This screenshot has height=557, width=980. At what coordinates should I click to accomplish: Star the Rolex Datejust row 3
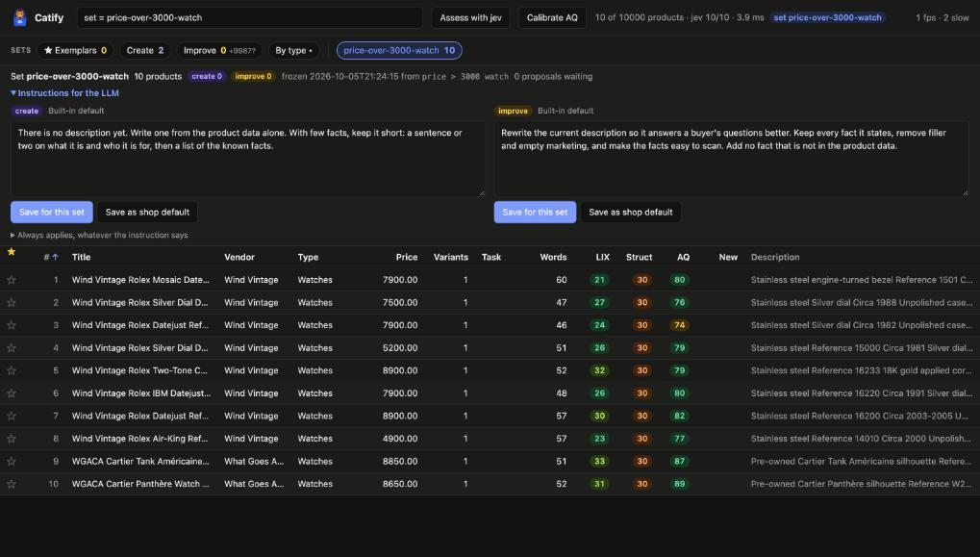pyautogui.click(x=12, y=325)
